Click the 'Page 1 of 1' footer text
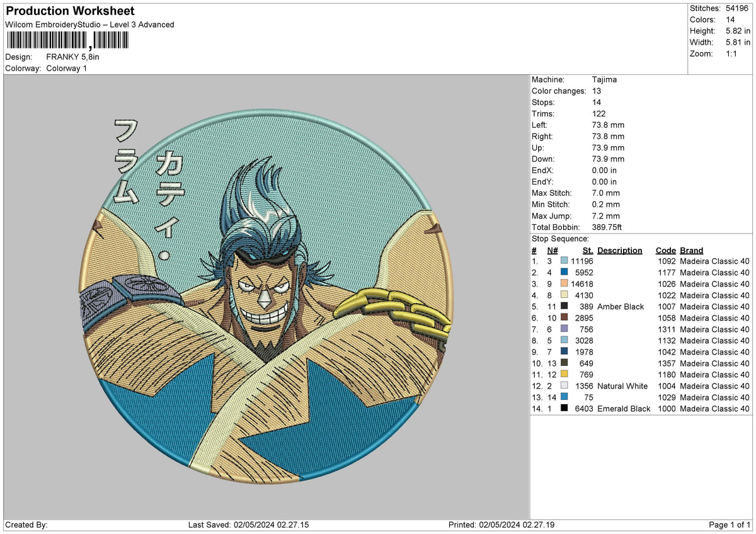Image resolution: width=756 pixels, height=534 pixels. pos(730,525)
